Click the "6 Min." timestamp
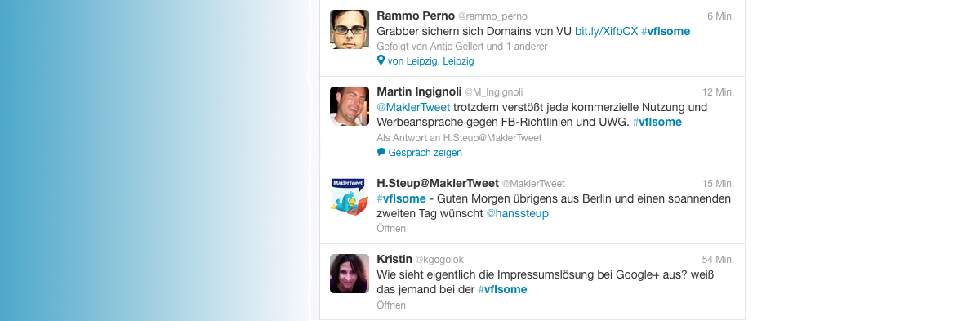 pos(720,16)
